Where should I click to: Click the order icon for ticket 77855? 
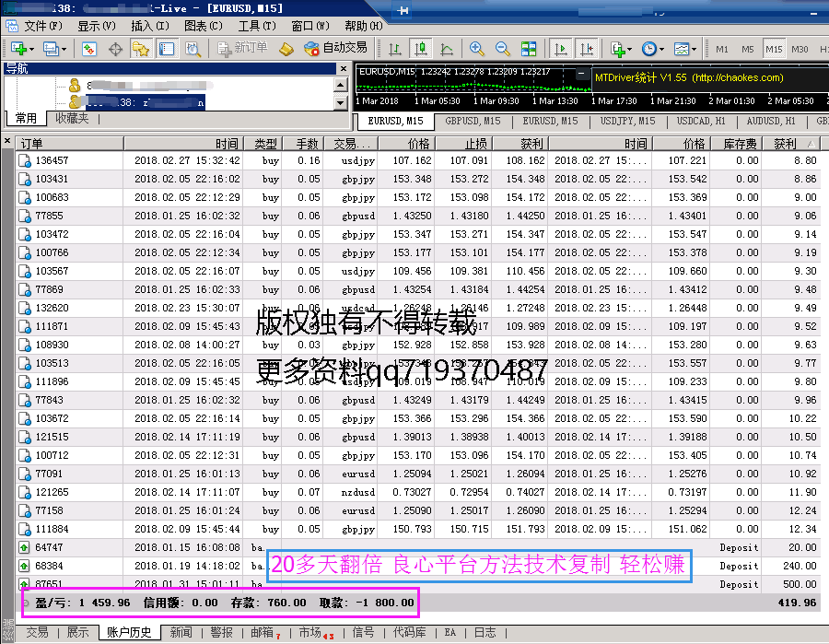point(24,217)
